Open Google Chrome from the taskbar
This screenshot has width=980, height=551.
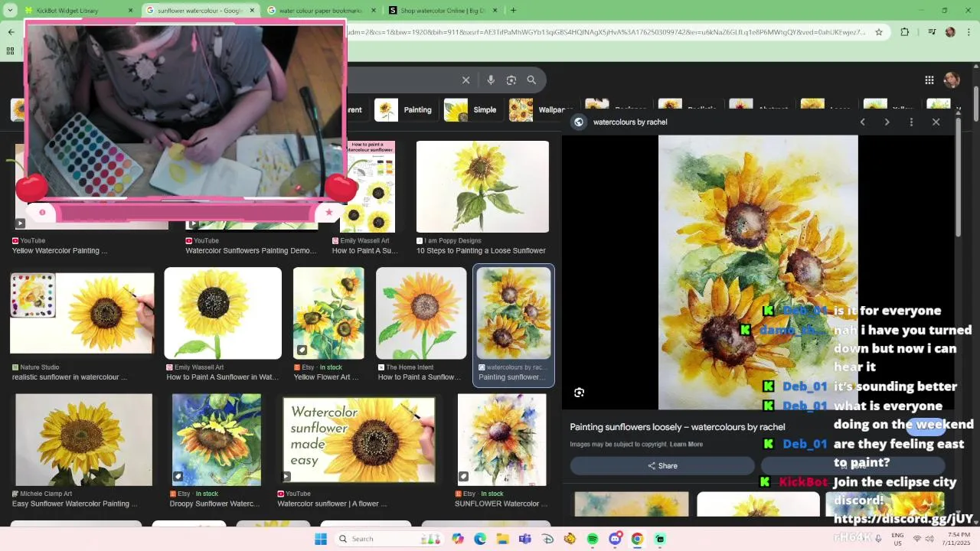pyautogui.click(x=637, y=539)
